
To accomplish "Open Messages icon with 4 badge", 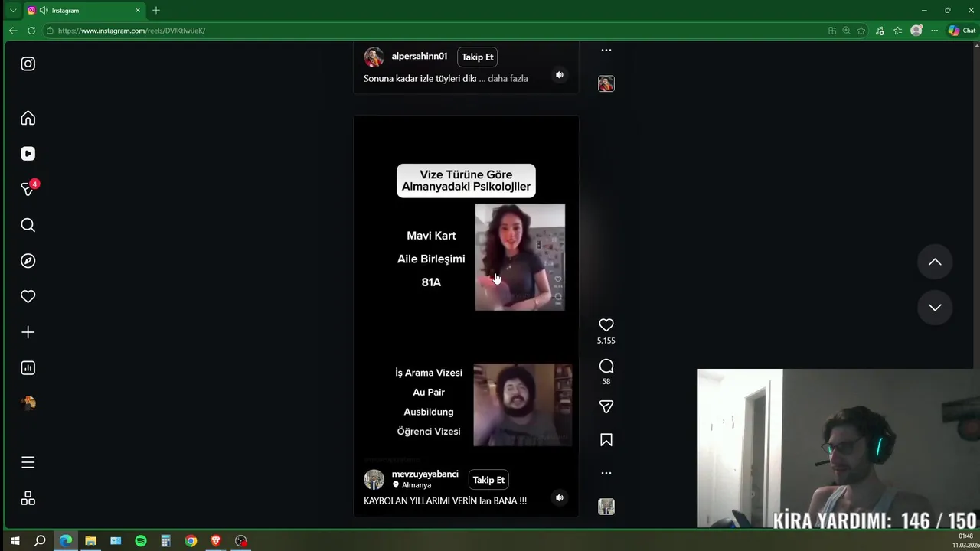I will pyautogui.click(x=28, y=189).
